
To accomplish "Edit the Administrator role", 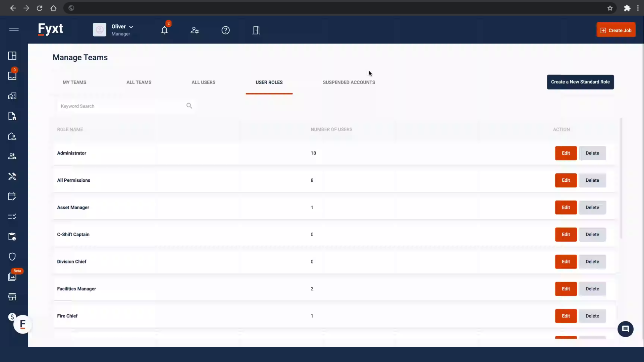I will click(x=566, y=153).
